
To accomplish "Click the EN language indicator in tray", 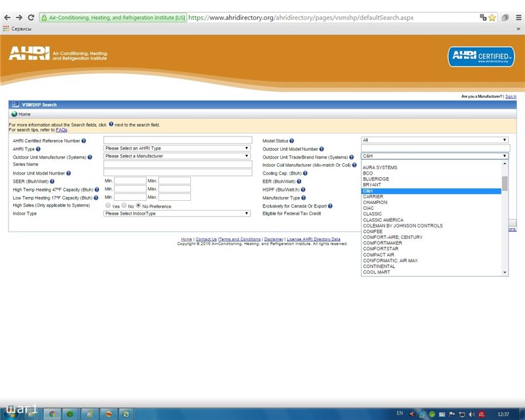I will (400, 413).
